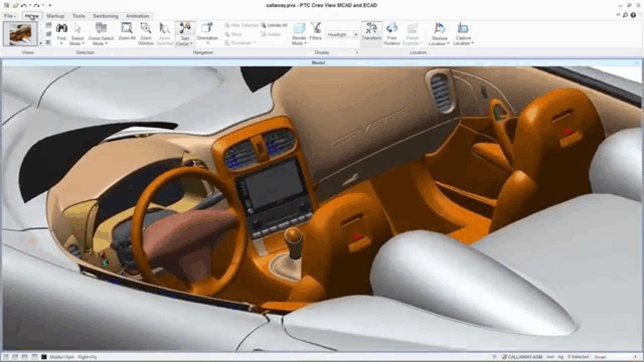Close the Model panel with its X
The width and height of the screenshot is (644, 362).
(638, 63)
